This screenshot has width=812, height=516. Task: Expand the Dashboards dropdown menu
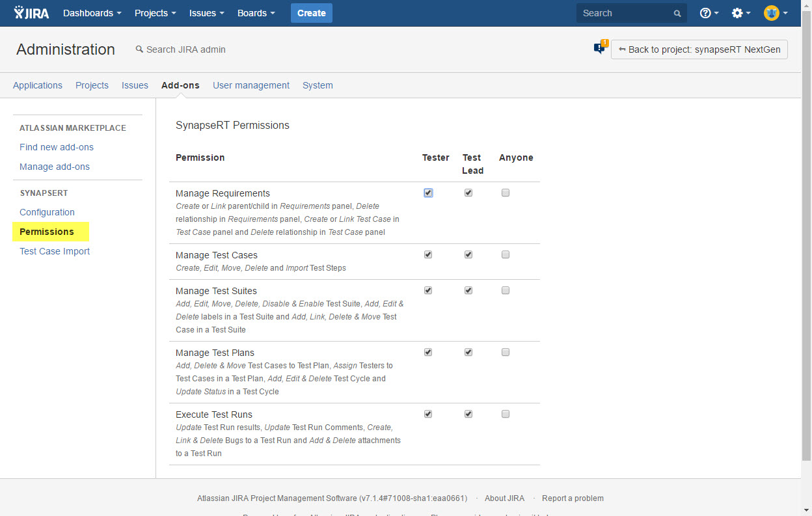pyautogui.click(x=92, y=13)
